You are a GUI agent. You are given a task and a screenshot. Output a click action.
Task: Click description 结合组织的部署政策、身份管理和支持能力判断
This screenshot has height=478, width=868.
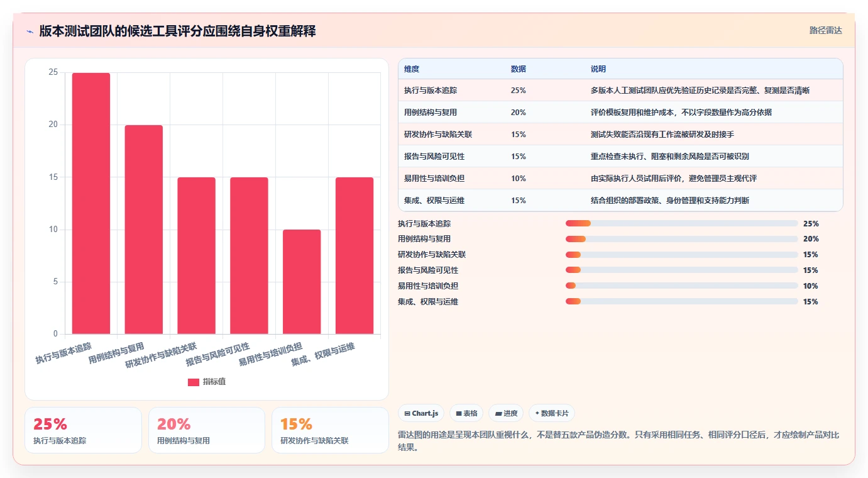670,201
